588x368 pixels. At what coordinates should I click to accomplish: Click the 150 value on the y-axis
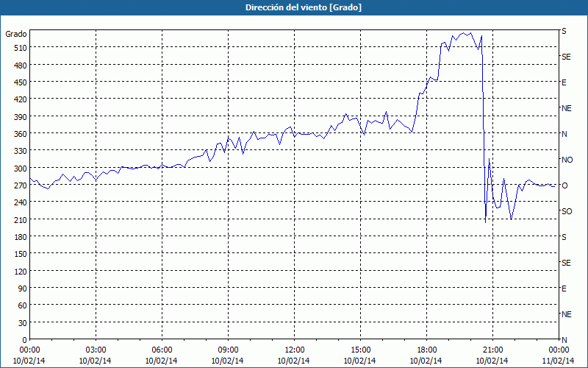[20, 254]
